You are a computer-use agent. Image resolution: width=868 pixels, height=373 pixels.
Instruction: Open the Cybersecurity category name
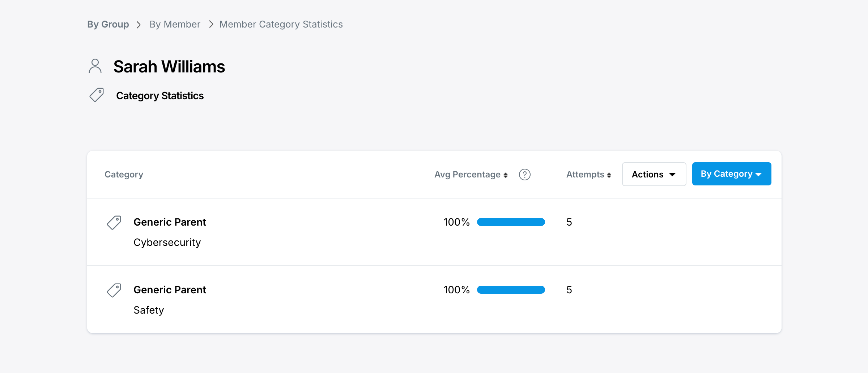pyautogui.click(x=167, y=242)
